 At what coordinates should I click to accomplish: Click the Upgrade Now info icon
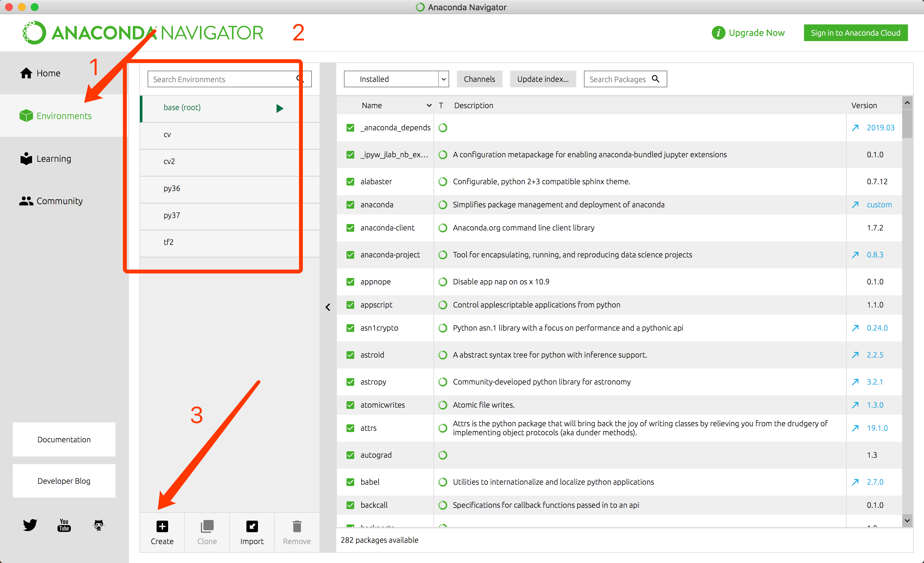tap(718, 33)
